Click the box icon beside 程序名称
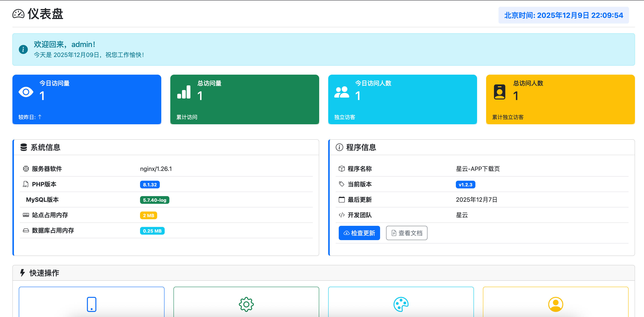The width and height of the screenshot is (644, 317). tap(342, 169)
